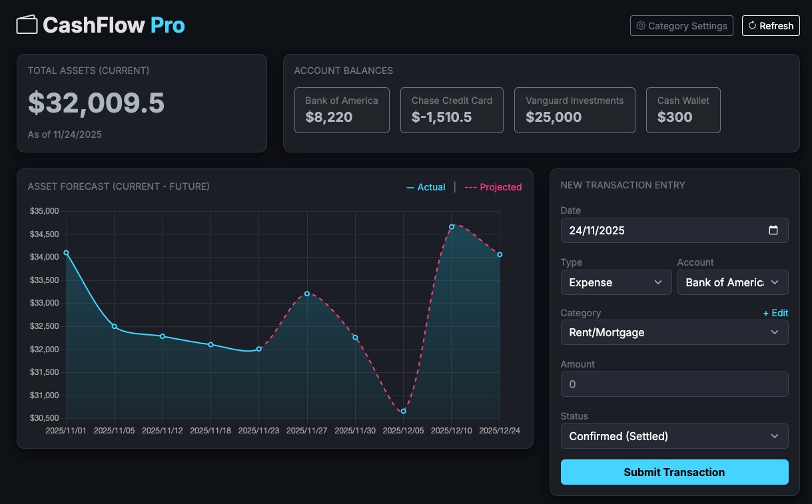
Task: Click the circular arrow Refresh icon
Action: tap(752, 25)
